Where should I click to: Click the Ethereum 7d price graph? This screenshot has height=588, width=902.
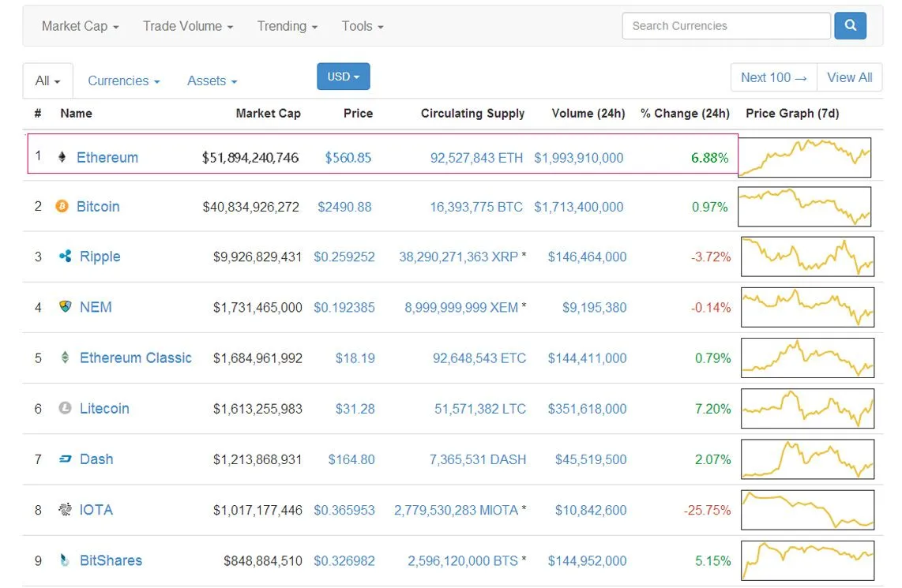tap(804, 157)
